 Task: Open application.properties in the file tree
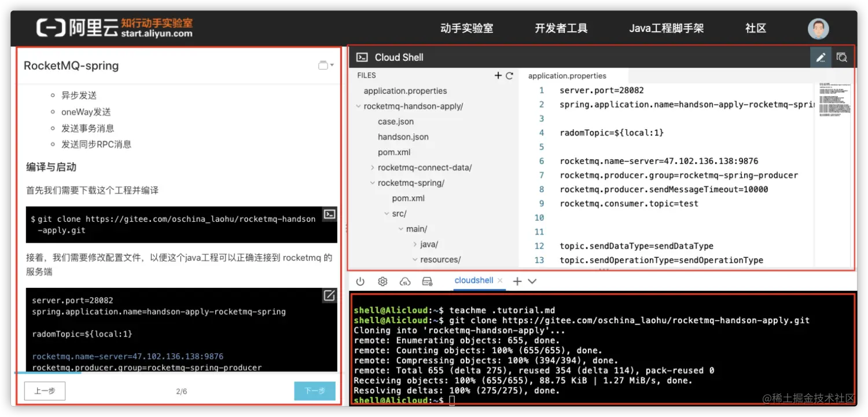click(405, 91)
